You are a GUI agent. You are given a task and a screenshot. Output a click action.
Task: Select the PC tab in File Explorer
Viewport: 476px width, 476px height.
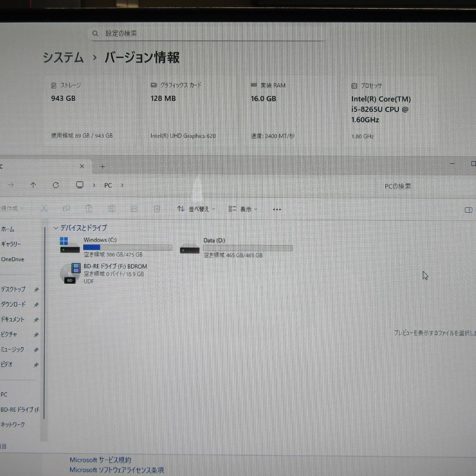point(40,166)
